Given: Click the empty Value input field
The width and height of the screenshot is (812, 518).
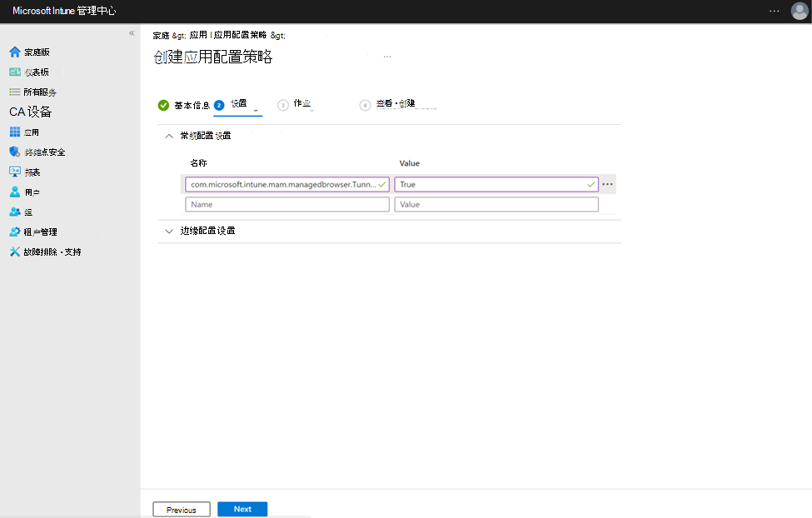Looking at the screenshot, I should pyautogui.click(x=496, y=205).
